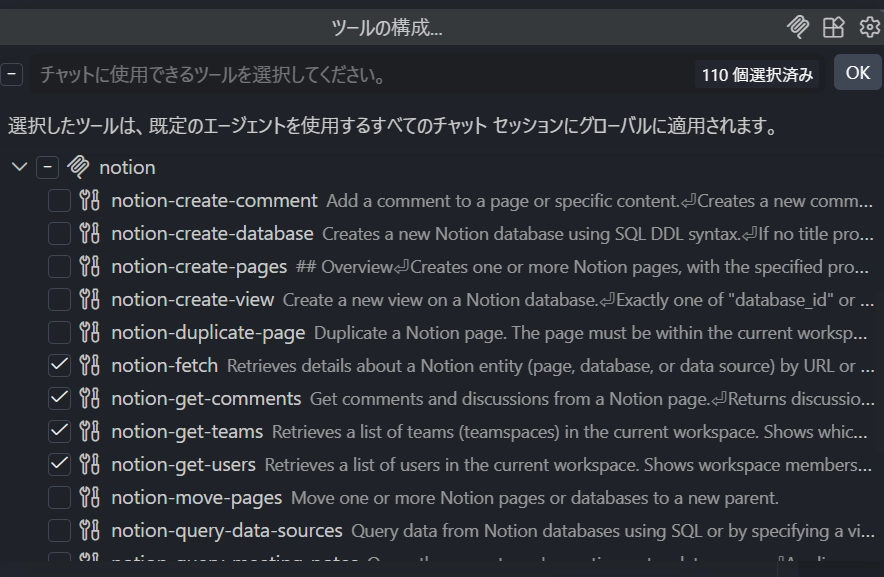This screenshot has height=577, width=884.
Task: Click the extensions grid icon in title bar
Action: pyautogui.click(x=833, y=27)
